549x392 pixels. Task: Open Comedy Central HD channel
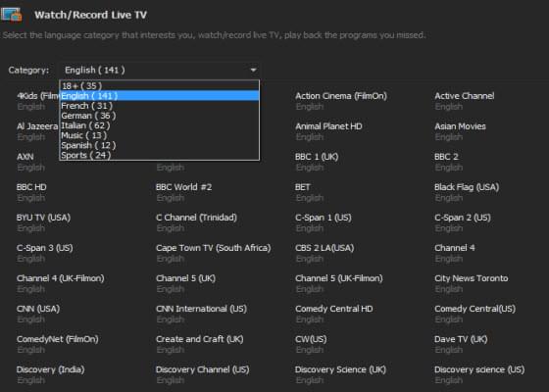(333, 309)
